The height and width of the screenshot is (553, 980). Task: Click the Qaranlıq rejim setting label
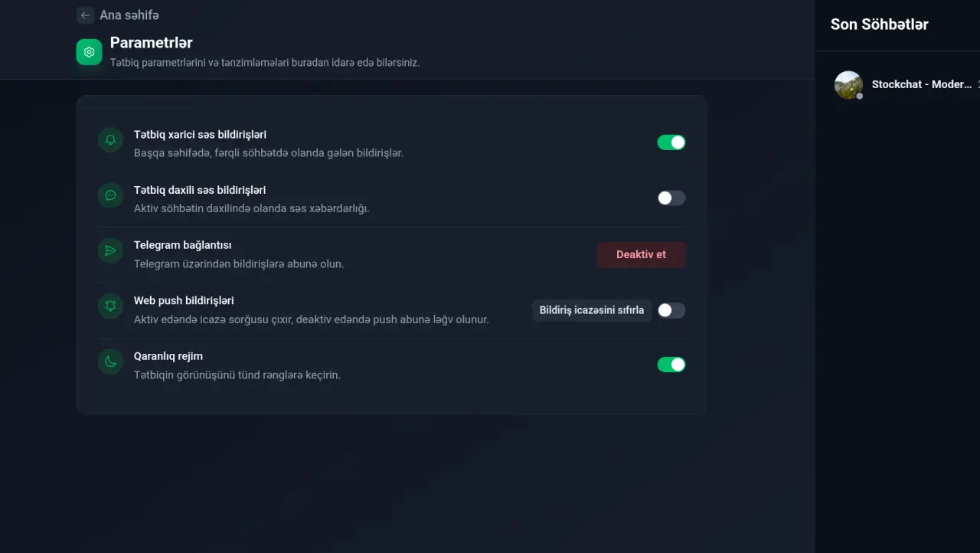[x=168, y=356]
